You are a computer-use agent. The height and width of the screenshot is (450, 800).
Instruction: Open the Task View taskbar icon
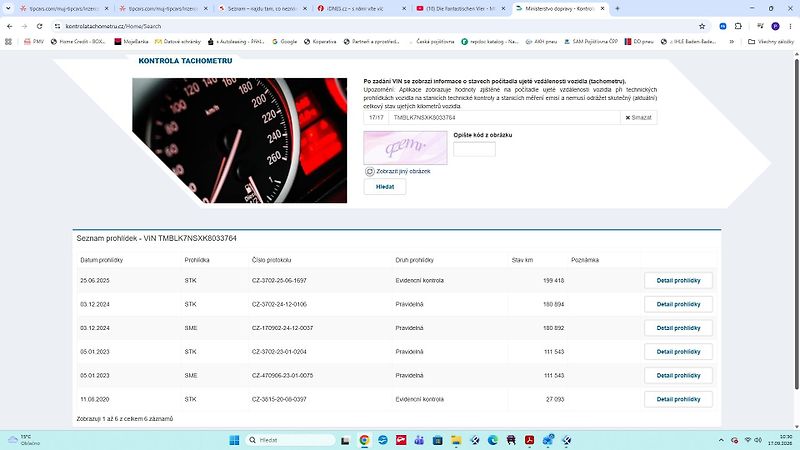click(x=345, y=440)
